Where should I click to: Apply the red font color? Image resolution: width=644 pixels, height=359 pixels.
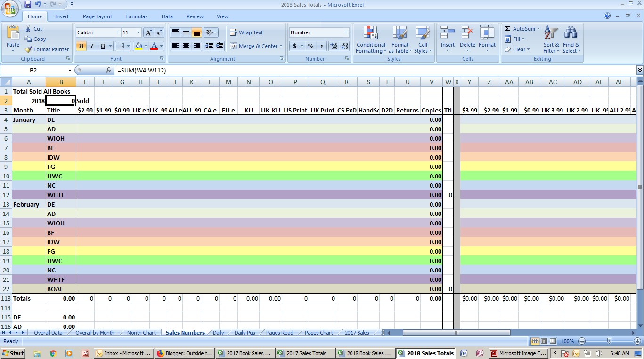click(154, 46)
